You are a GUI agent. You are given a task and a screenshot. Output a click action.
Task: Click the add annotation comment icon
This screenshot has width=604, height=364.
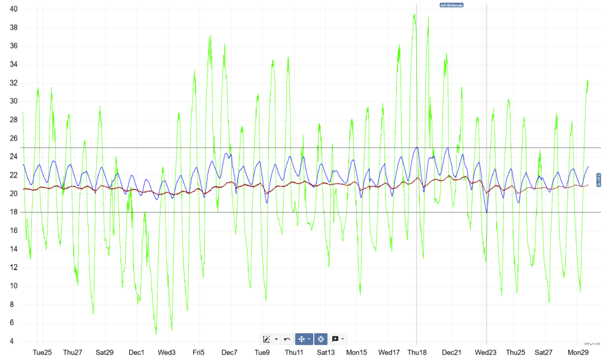pyautogui.click(x=335, y=339)
